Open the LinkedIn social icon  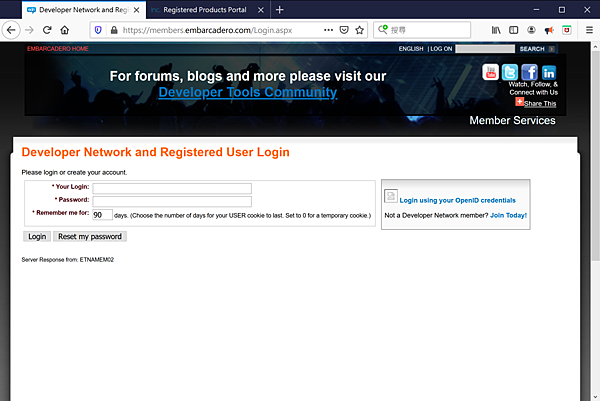pos(549,72)
